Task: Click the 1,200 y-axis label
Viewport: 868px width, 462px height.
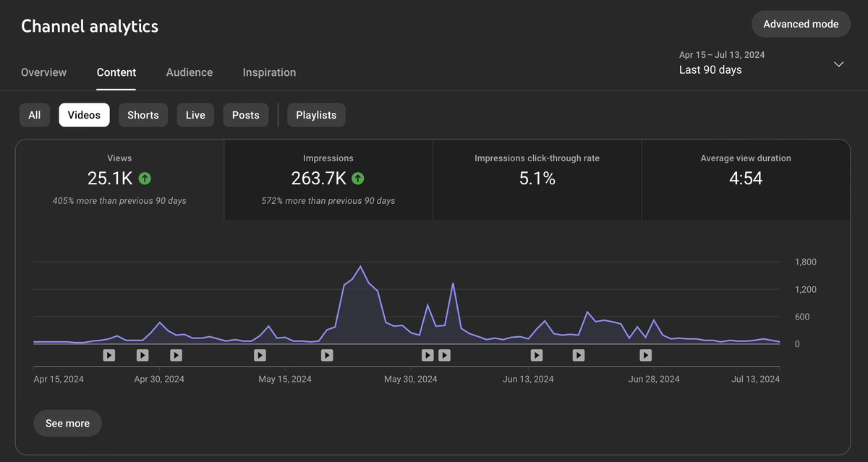Action: 806,289
